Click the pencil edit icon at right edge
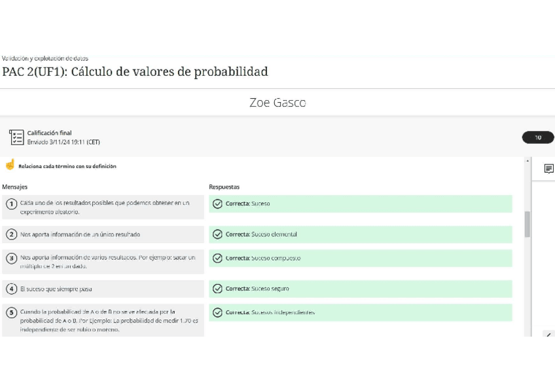 (549, 334)
